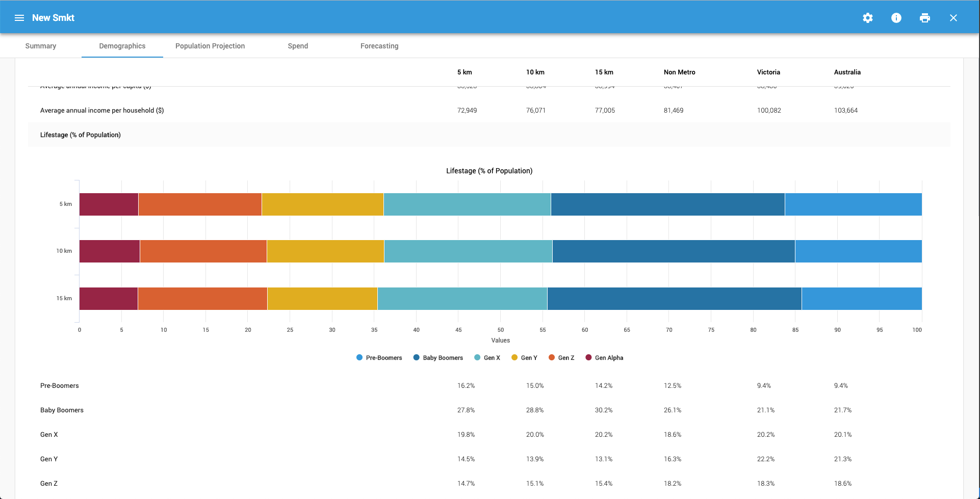This screenshot has width=980, height=499.
Task: Click the Gen Alpha segment of 5 km bar
Action: point(109,204)
